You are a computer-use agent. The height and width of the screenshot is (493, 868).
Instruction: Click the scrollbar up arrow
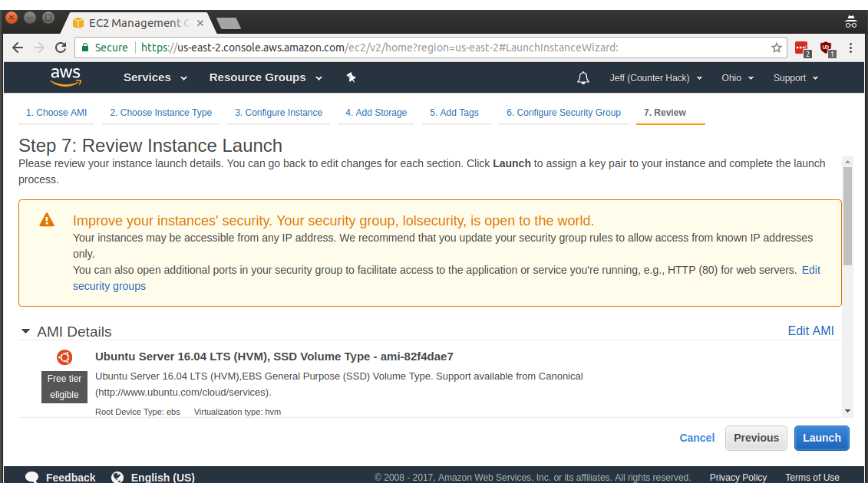tap(847, 162)
